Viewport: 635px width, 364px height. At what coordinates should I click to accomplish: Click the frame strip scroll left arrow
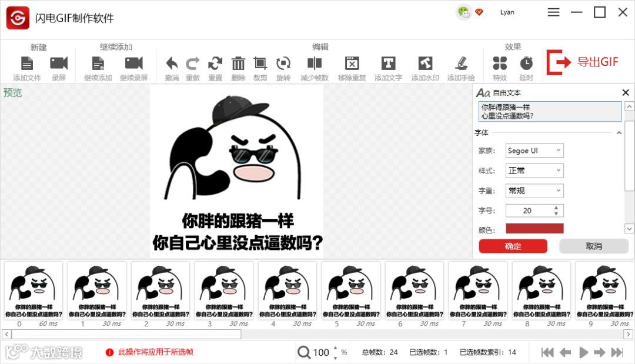(x=6, y=335)
